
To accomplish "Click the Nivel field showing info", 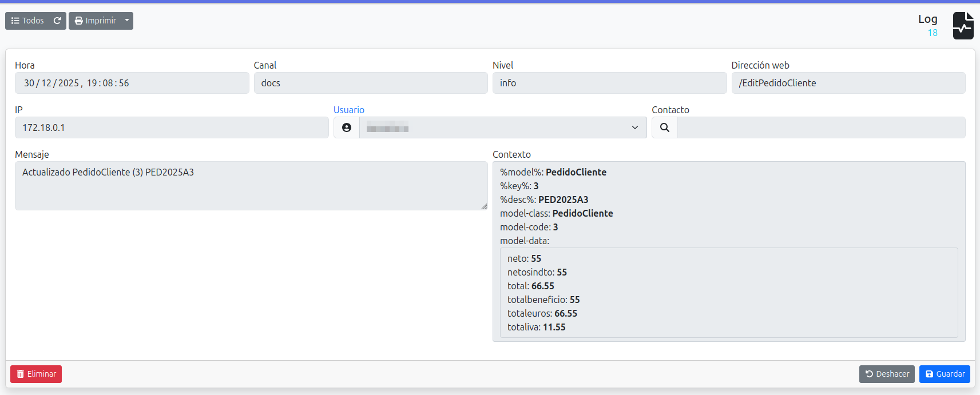I will click(x=609, y=83).
